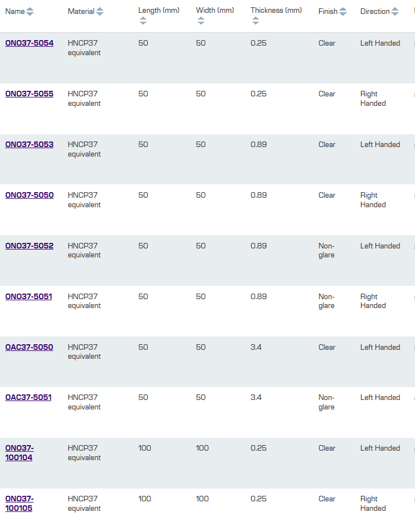
Task: View the ONO37-100105 product
Action: click(19, 504)
